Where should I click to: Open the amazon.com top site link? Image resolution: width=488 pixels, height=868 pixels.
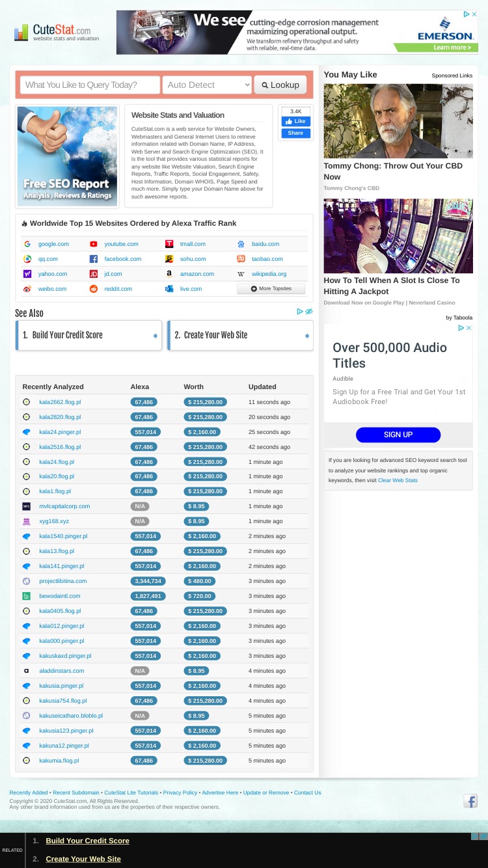point(197,274)
